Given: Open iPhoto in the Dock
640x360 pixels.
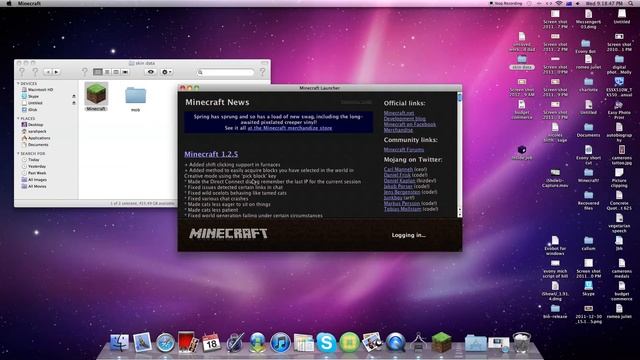Looking at the screenshot, I should (372, 342).
